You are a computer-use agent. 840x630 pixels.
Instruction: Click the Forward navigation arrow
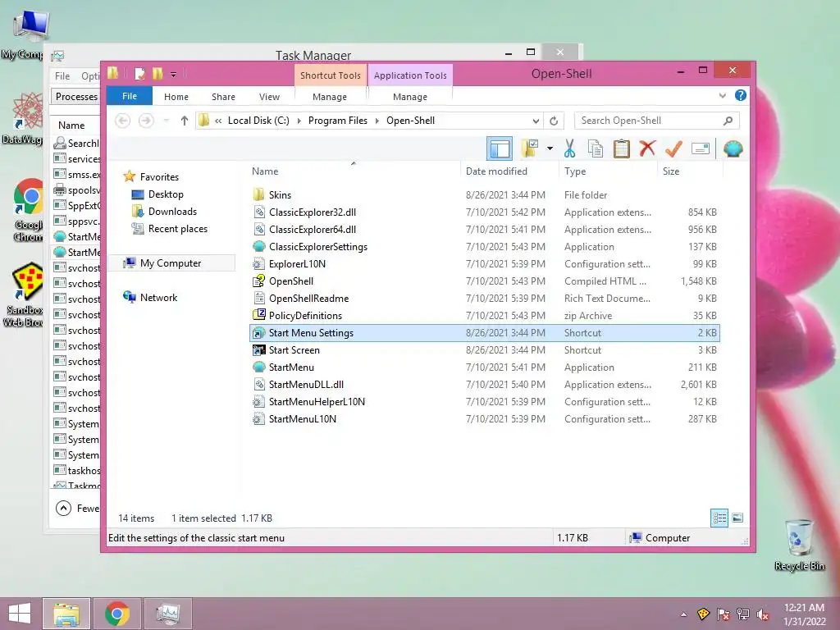point(146,121)
